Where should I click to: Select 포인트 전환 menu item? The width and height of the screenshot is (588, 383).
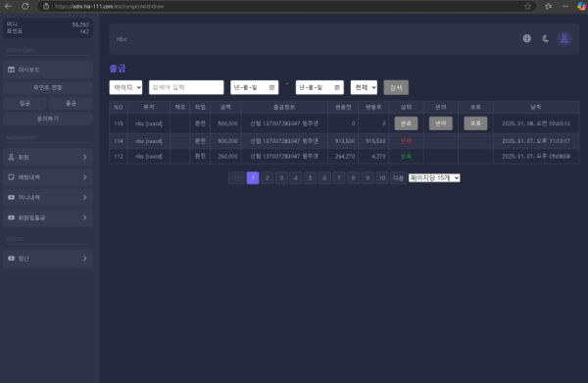point(48,87)
